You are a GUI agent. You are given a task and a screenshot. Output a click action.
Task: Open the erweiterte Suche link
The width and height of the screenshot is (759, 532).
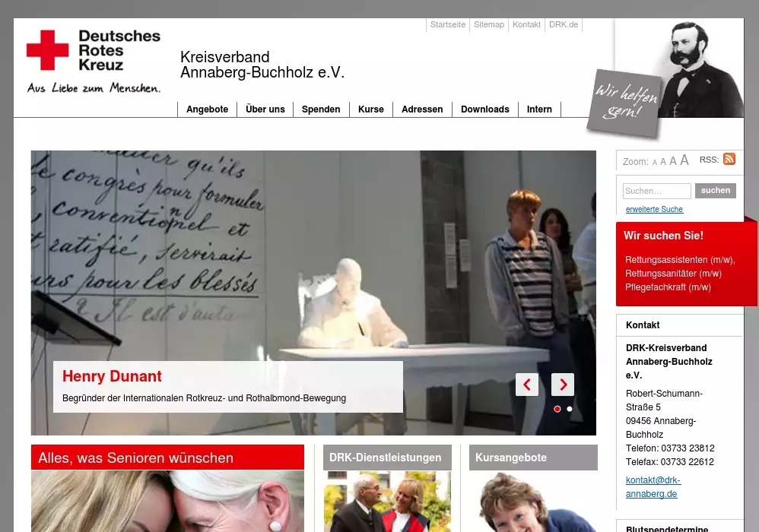pyautogui.click(x=654, y=210)
